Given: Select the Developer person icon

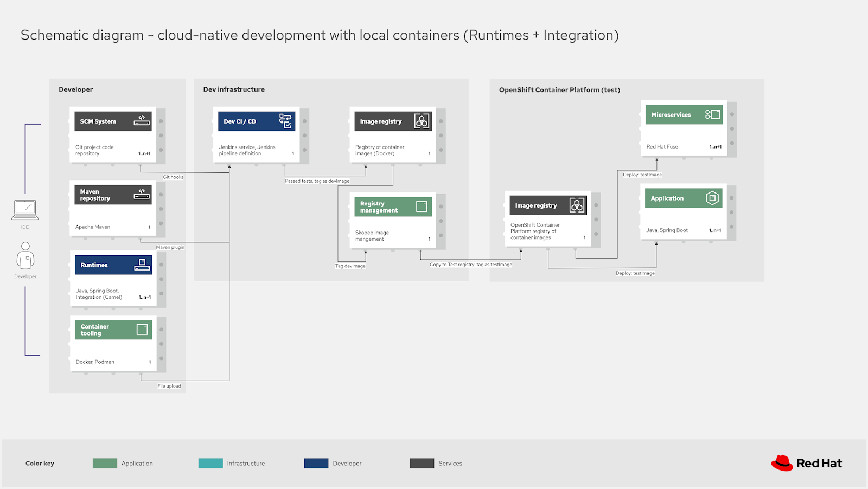Looking at the screenshot, I should point(24,255).
